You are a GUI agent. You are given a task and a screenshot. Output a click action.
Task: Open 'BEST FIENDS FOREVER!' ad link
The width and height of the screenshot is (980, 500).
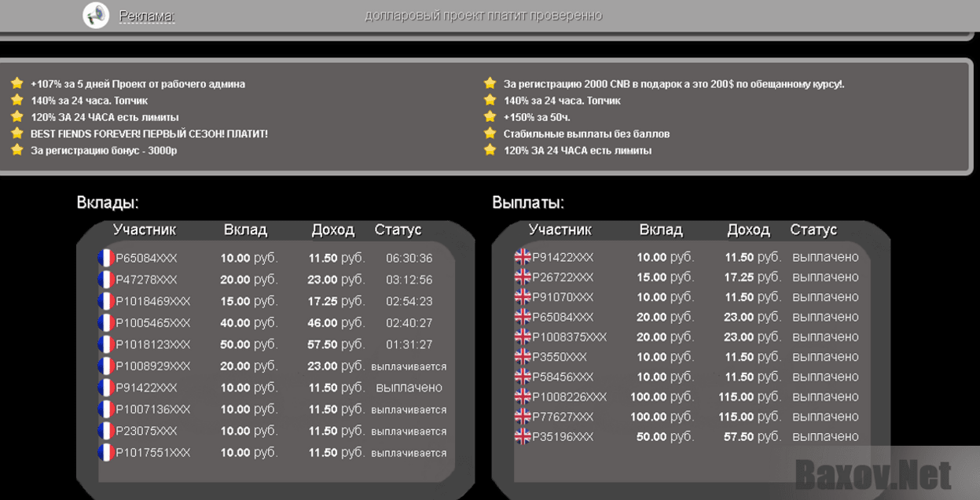[149, 134]
